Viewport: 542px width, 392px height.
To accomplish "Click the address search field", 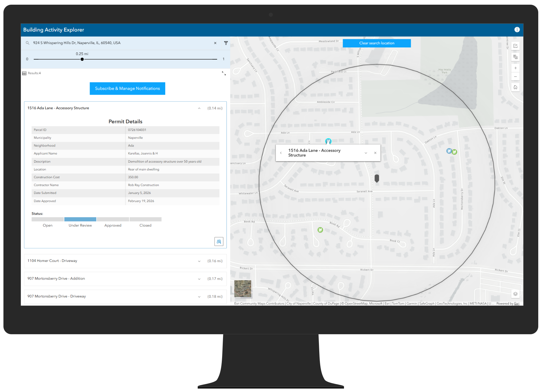I will tap(122, 43).
